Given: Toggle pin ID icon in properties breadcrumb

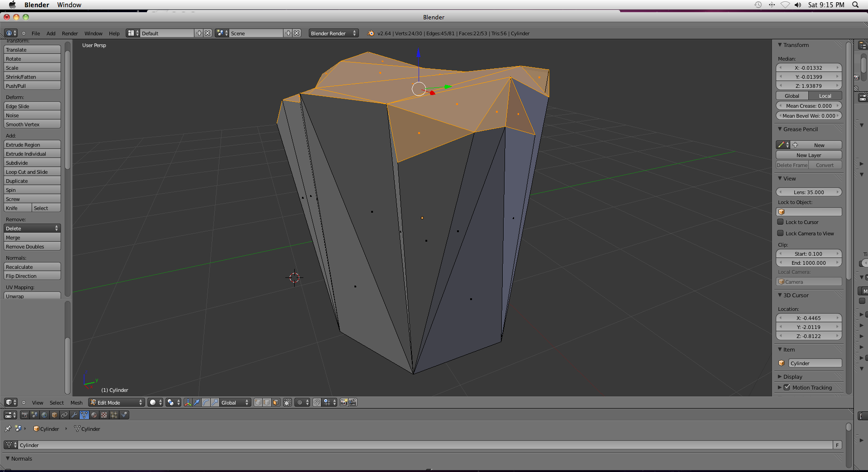Looking at the screenshot, I should point(8,429).
